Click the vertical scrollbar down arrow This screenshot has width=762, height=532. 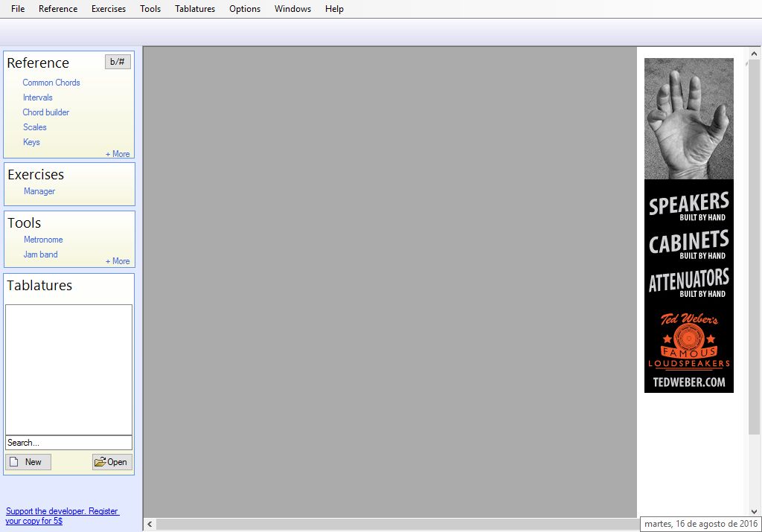754,511
